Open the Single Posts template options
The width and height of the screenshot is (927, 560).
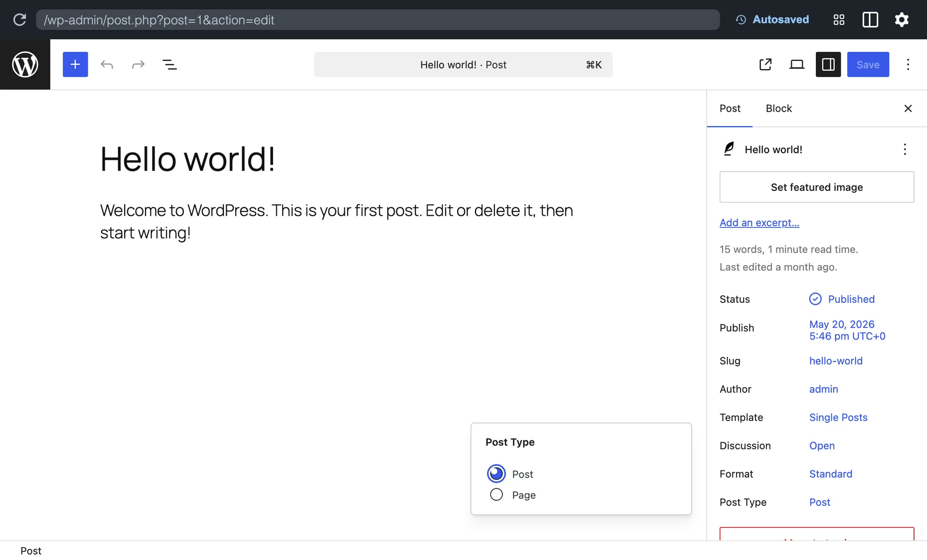point(838,418)
